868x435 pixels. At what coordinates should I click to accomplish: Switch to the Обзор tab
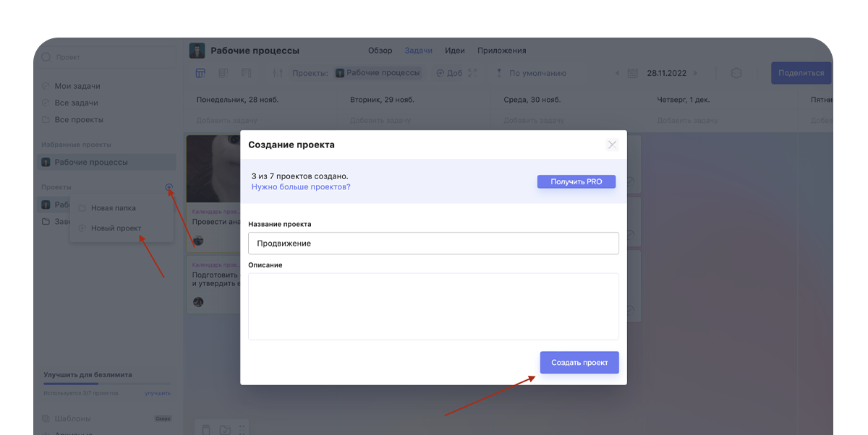tap(380, 51)
